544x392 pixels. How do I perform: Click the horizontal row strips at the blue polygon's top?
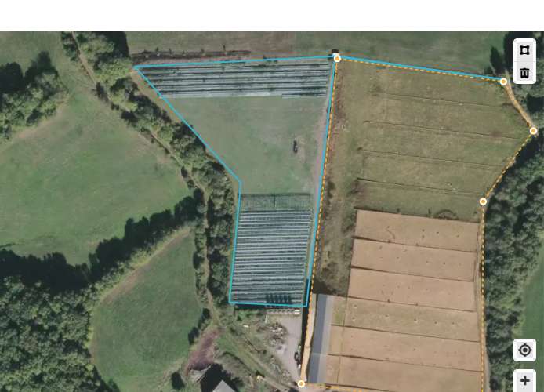(x=236, y=78)
